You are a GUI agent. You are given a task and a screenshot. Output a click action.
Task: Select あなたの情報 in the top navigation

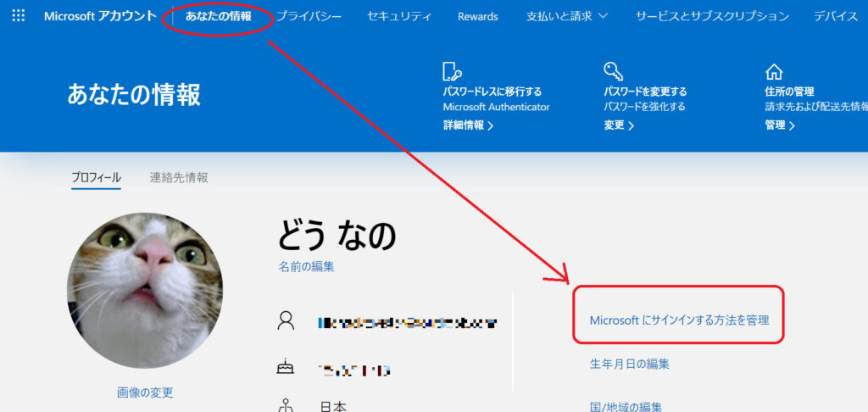coord(218,17)
